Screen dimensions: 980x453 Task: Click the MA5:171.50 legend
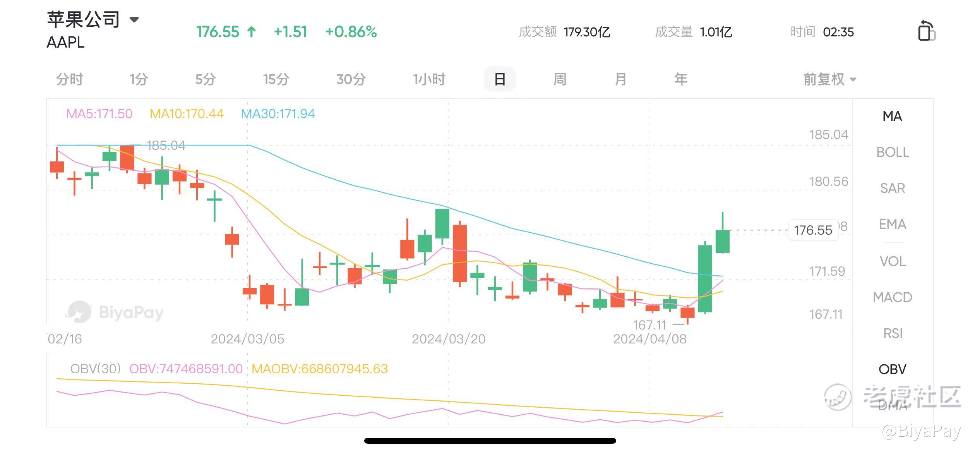point(99,114)
